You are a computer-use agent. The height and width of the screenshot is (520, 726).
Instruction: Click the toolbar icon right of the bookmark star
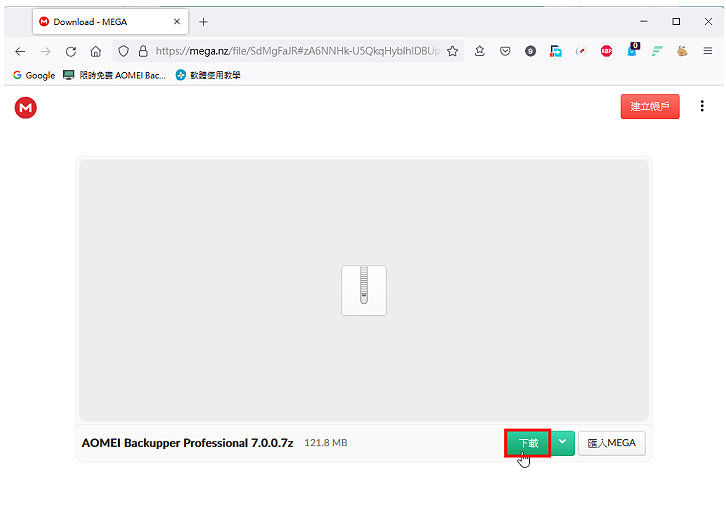(480, 51)
